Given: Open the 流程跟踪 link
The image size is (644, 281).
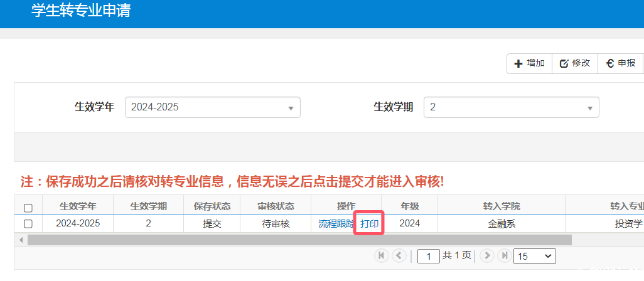Looking at the screenshot, I should [336, 223].
